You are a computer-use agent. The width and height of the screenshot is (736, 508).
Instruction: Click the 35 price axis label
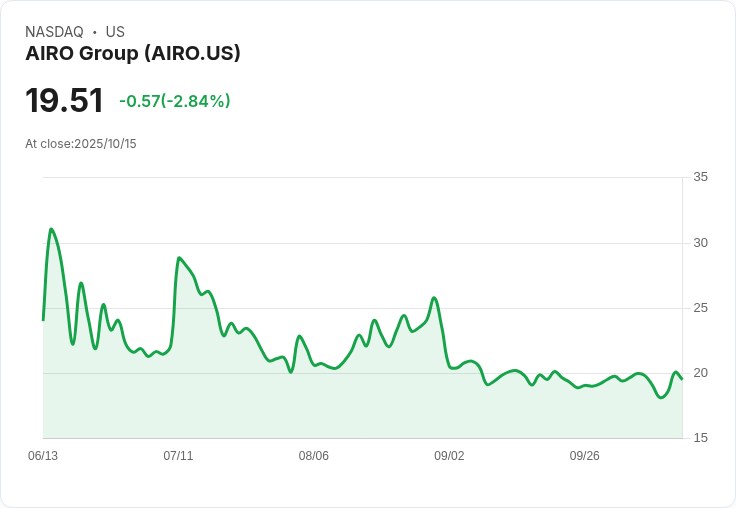point(700,177)
